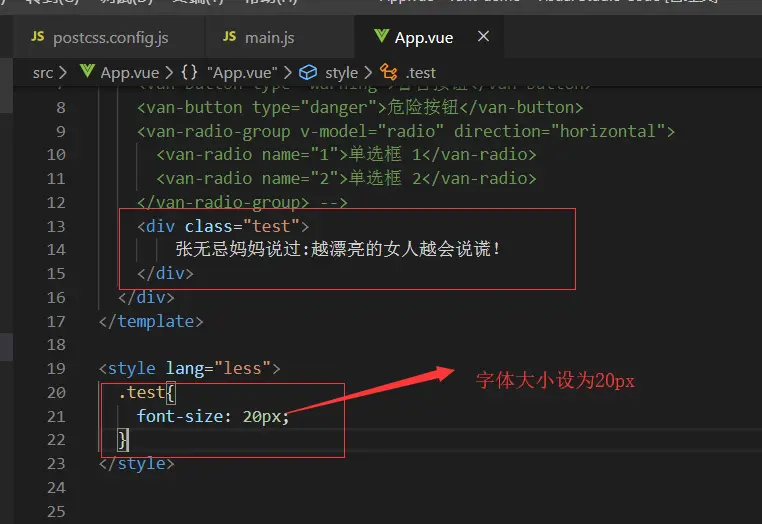Click the Vue icon in the breadcrumb
The width and height of the screenshot is (762, 524).
87,72
